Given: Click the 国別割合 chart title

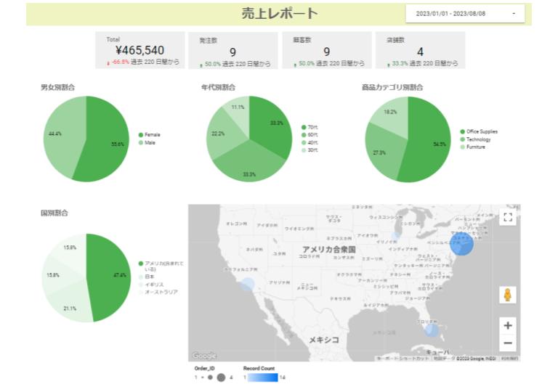Looking at the screenshot, I should 54,213.
